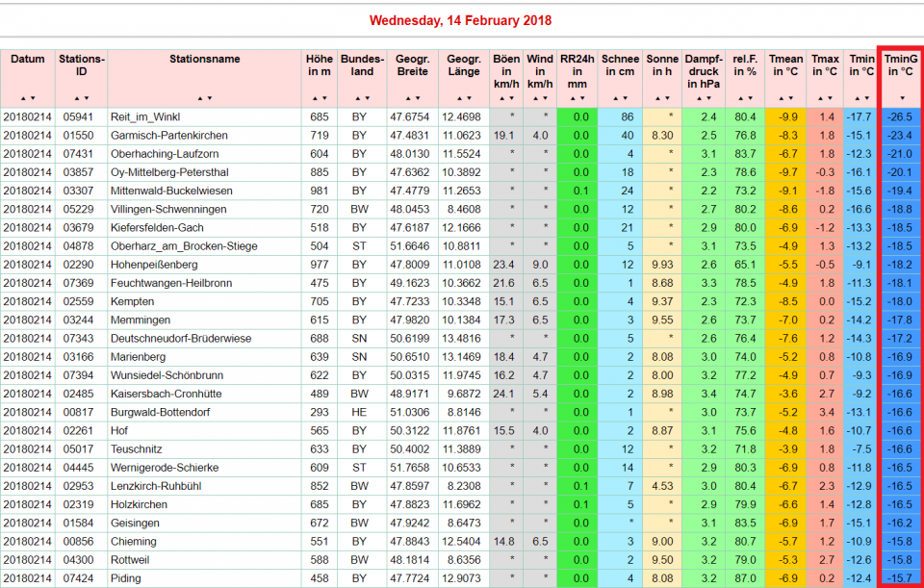Click the up arrow under Tmax in °C

coord(819,99)
